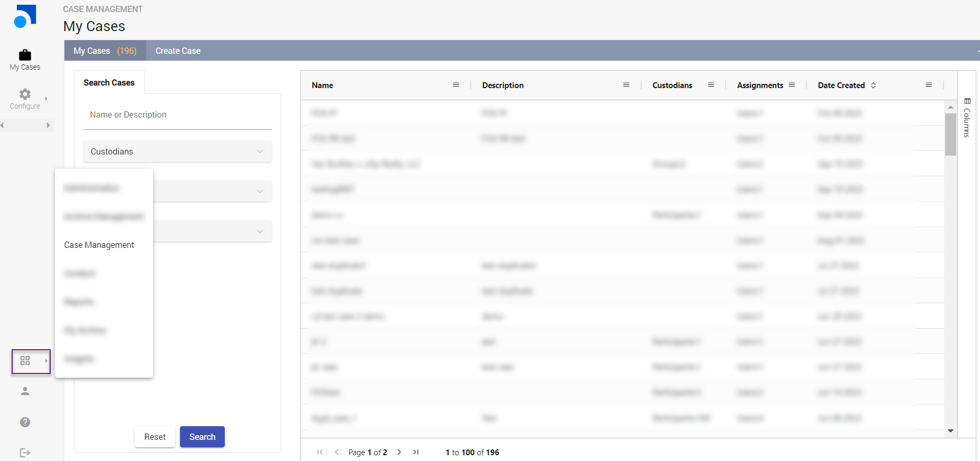Click the company logo icon
This screenshot has width=980, height=461.
coord(25,16)
